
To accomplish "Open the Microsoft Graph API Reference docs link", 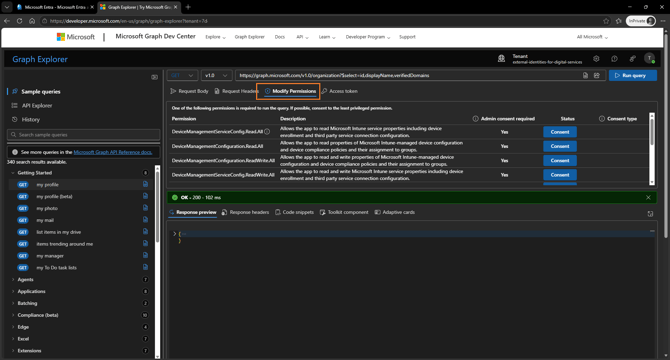I will pyautogui.click(x=113, y=152).
